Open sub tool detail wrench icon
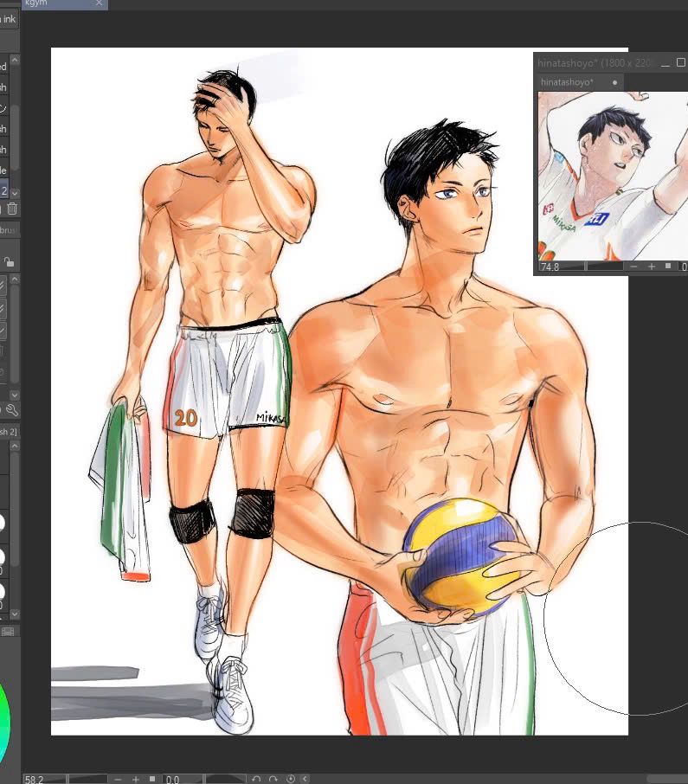This screenshot has height=784, width=688. (12, 410)
